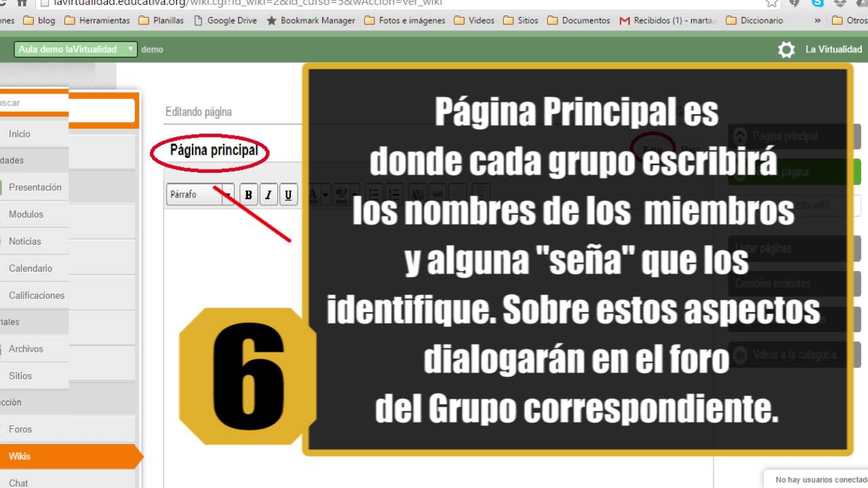Screen dimensions: 868x488
Task: Bookmark this page with the star icon
Action: 772,3
